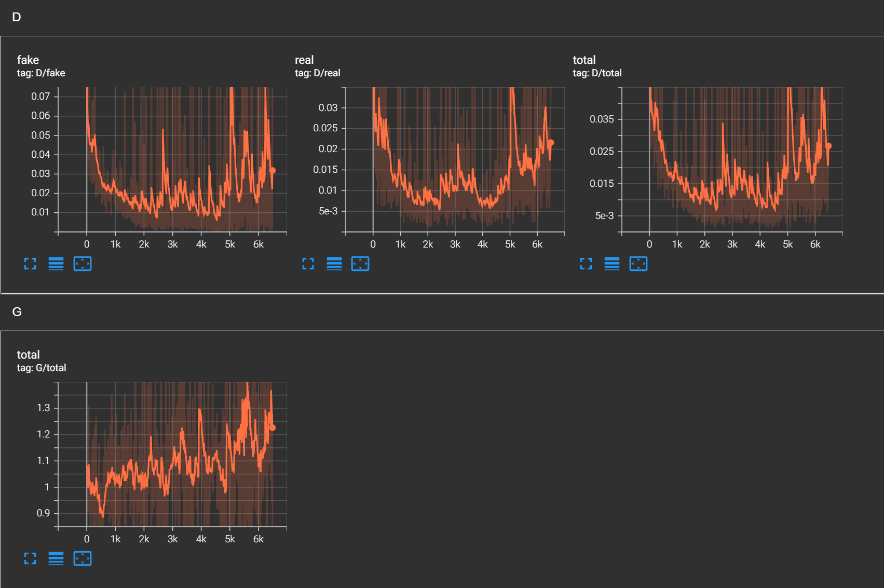Collapse the G section header
The height and width of the screenshot is (588, 884).
442,312
